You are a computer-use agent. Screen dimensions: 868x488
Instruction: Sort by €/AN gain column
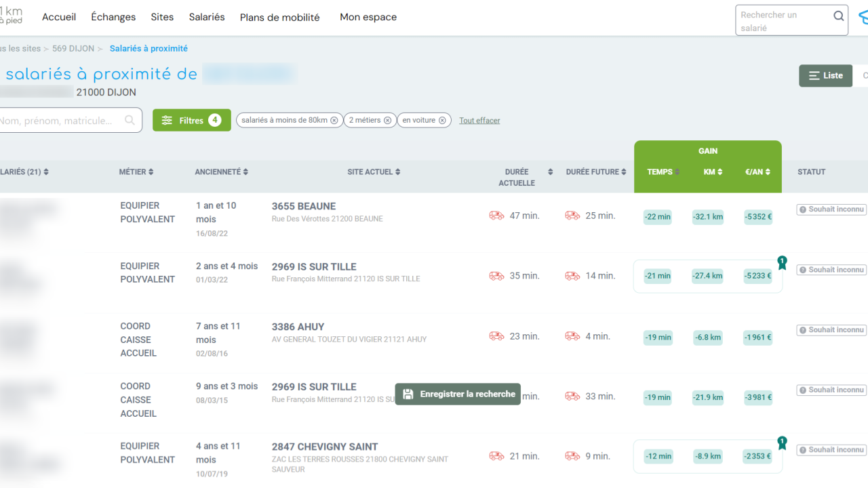click(757, 172)
